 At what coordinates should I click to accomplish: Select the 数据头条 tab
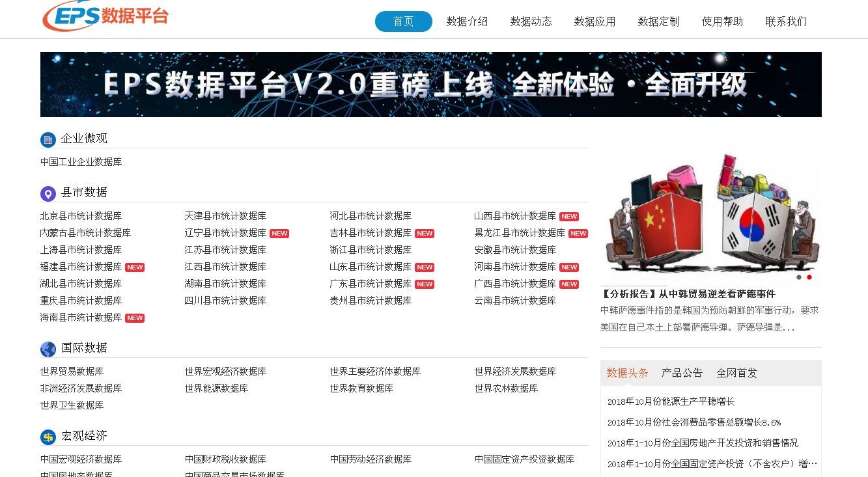pos(627,373)
